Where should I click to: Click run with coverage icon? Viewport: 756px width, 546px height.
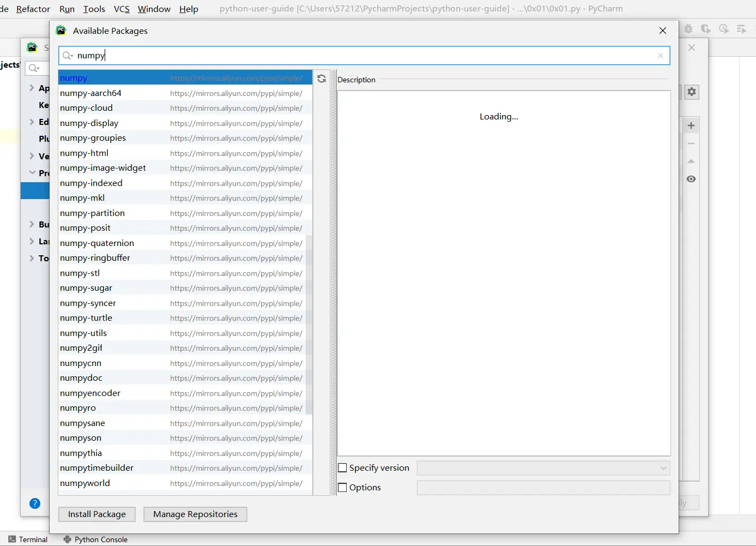point(706,29)
